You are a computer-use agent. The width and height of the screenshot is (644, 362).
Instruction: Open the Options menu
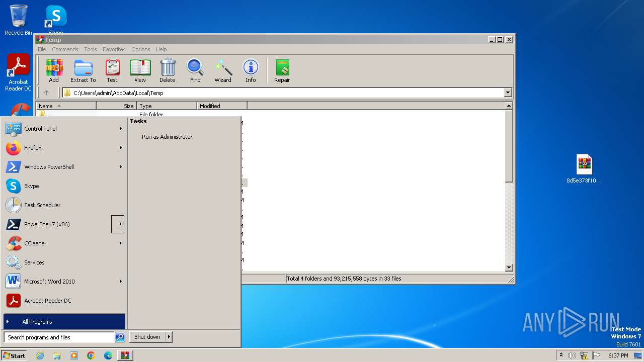141,49
